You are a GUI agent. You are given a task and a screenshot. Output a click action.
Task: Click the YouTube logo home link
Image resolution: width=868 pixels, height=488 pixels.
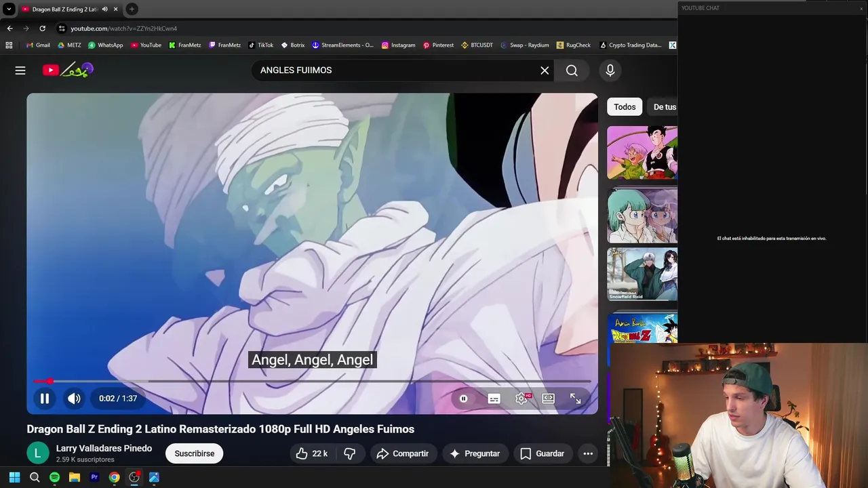68,70
